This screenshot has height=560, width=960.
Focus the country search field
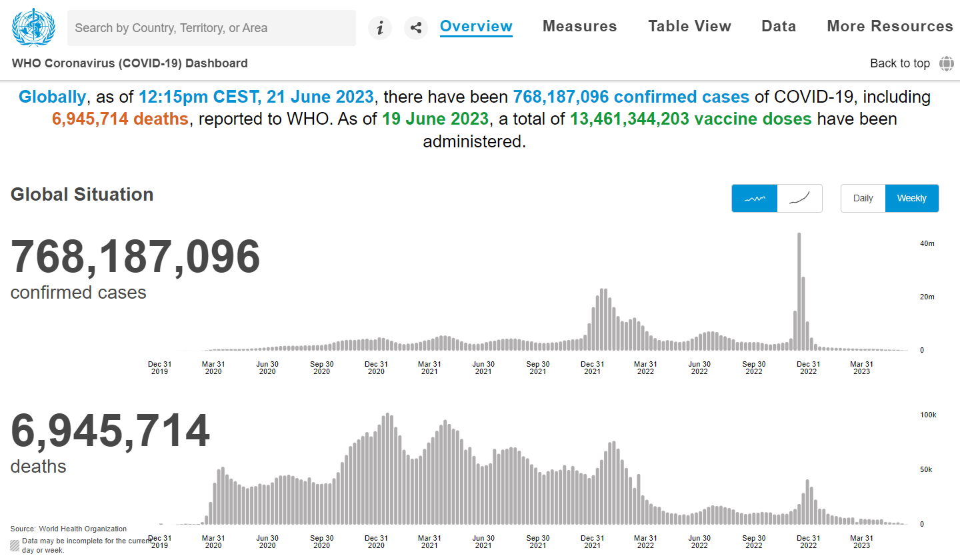pyautogui.click(x=211, y=28)
